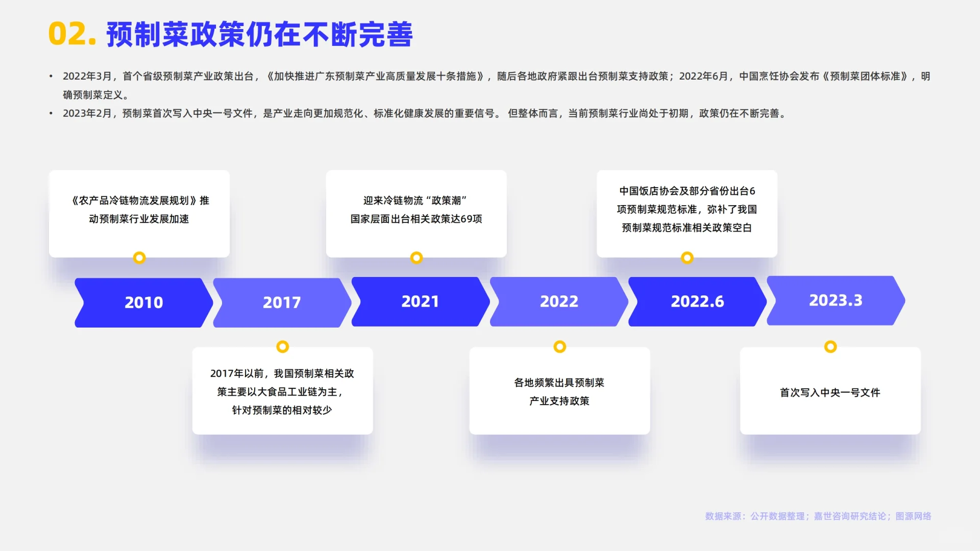Click the 2017 timeline arrow
This screenshot has width=980, height=551.
point(282,303)
